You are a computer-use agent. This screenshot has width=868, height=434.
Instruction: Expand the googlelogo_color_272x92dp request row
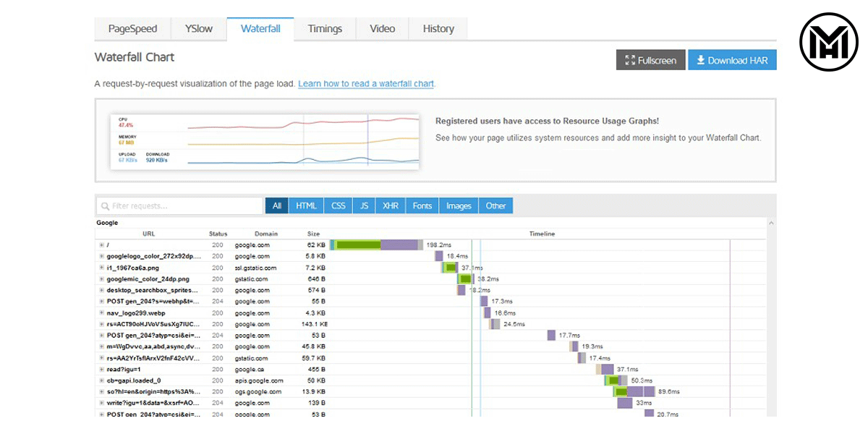pyautogui.click(x=101, y=256)
